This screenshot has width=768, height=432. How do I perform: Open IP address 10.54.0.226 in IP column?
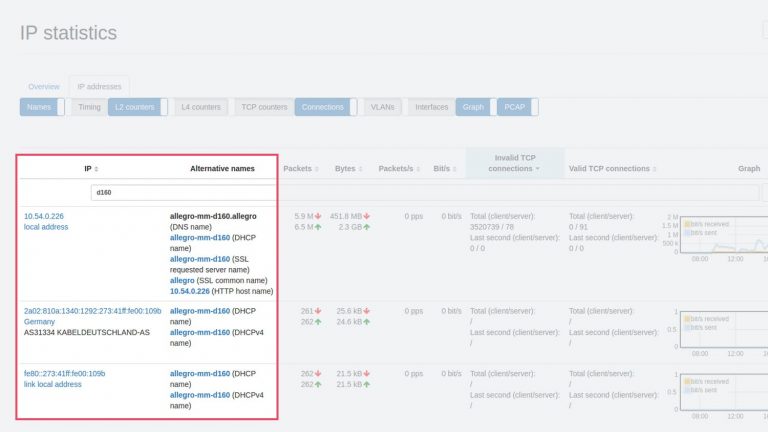click(x=44, y=216)
